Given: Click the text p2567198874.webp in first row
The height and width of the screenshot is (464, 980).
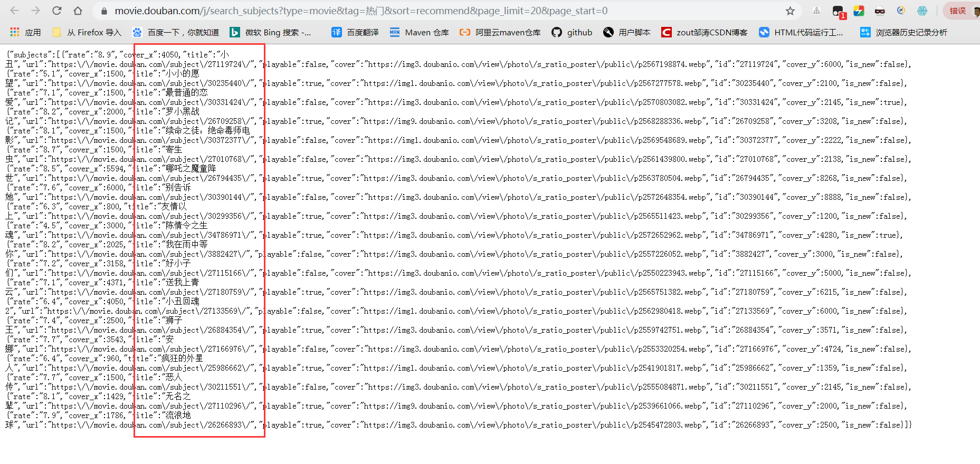Looking at the screenshot, I should click(x=672, y=64).
